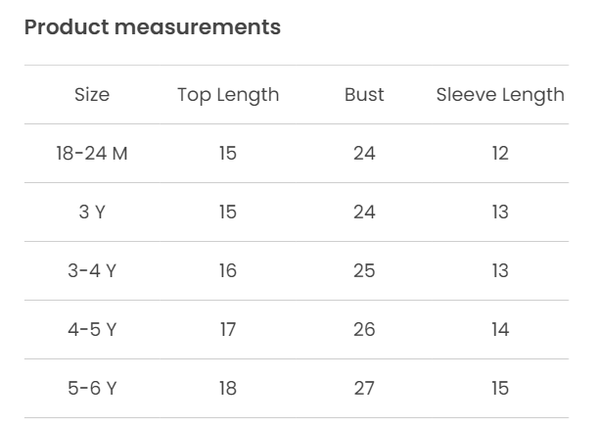This screenshot has width=600, height=426.
Task: Click Top Length value 18 for 5-6 Y
Action: [x=228, y=388]
